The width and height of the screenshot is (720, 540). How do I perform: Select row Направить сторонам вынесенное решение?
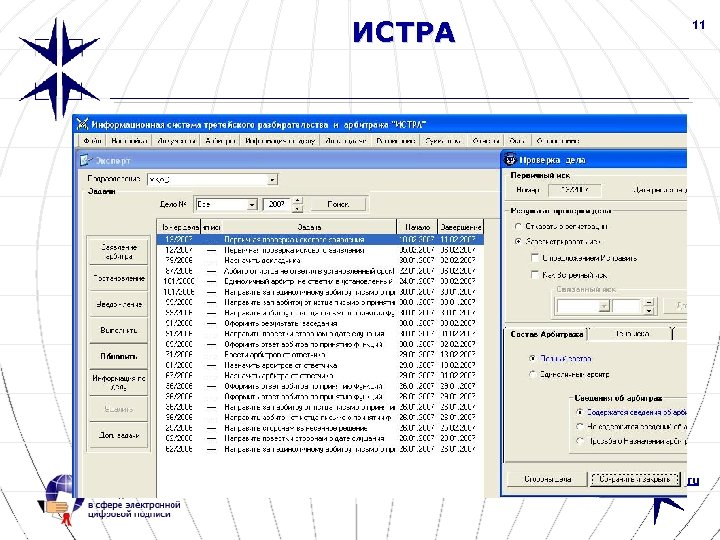(x=321, y=428)
